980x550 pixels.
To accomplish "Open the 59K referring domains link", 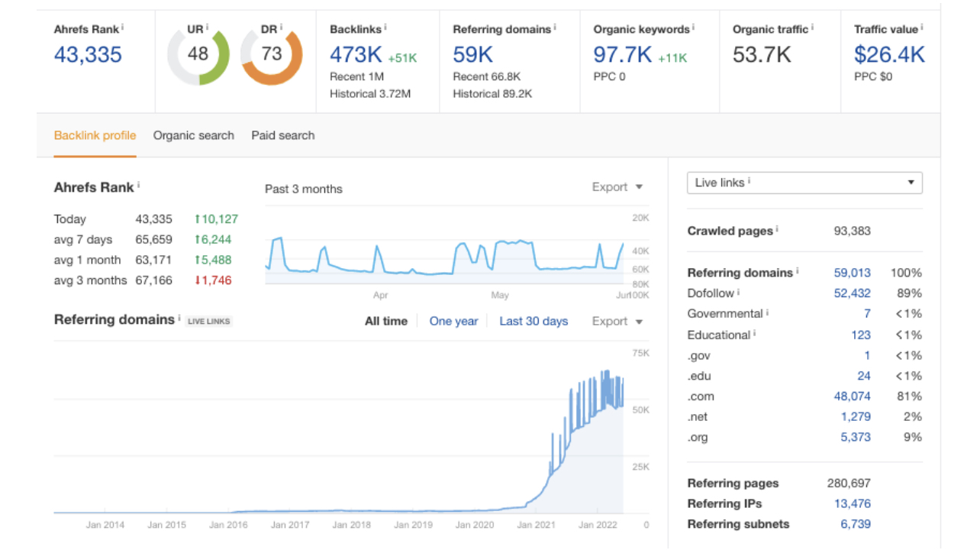I will pos(473,54).
